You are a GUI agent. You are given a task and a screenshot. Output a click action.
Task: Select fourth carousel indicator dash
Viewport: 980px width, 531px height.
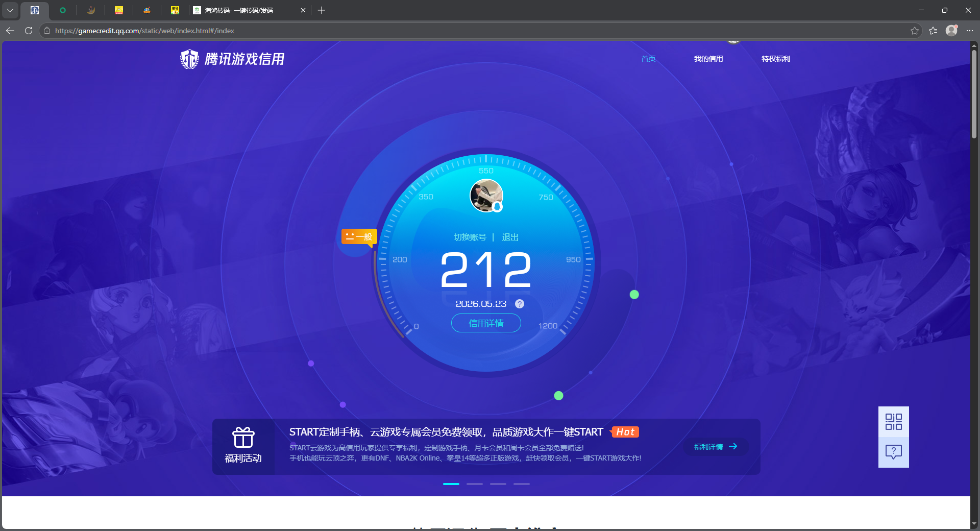(x=522, y=484)
